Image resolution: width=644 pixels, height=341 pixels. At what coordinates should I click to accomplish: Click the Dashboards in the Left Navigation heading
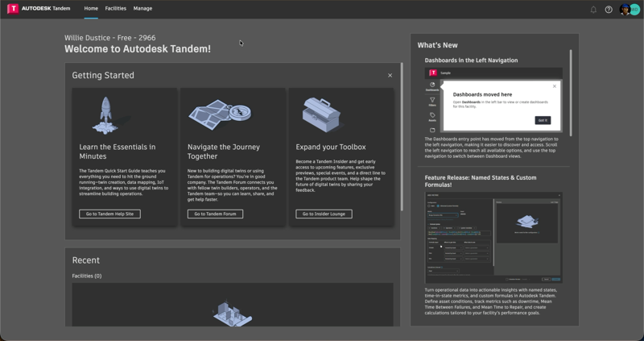point(471,60)
